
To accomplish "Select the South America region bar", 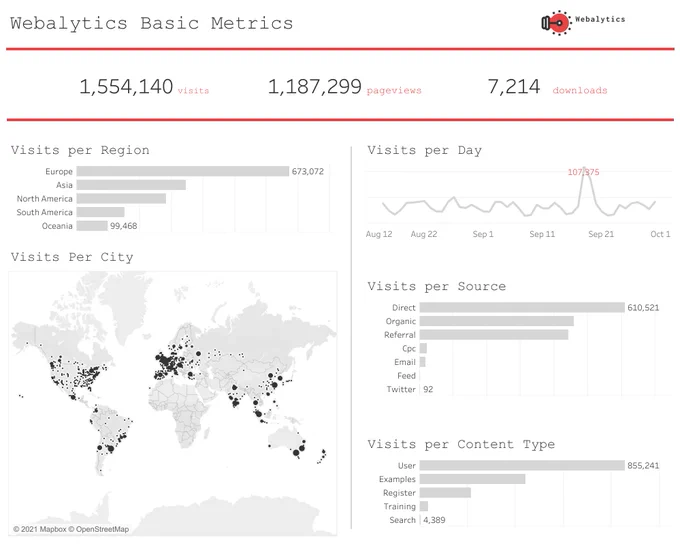I will click(x=101, y=212).
